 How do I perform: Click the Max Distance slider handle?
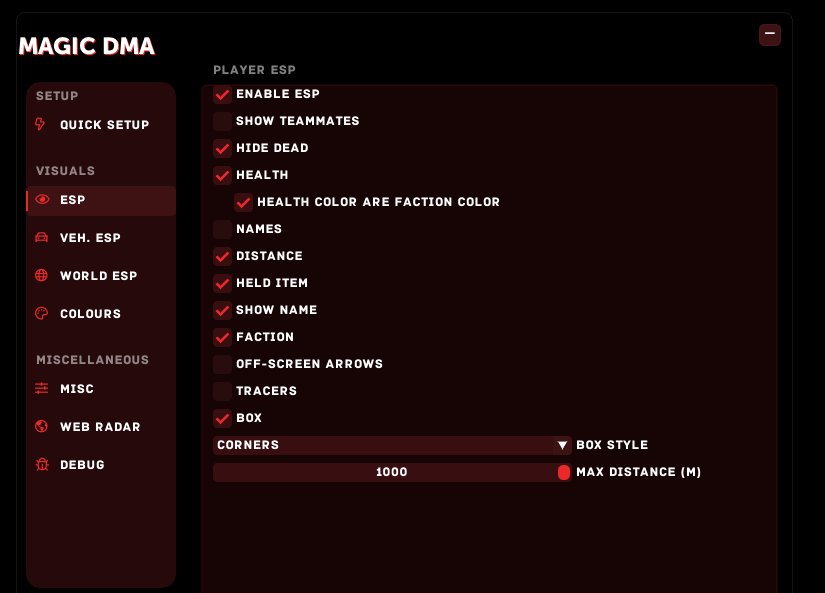[x=564, y=473]
